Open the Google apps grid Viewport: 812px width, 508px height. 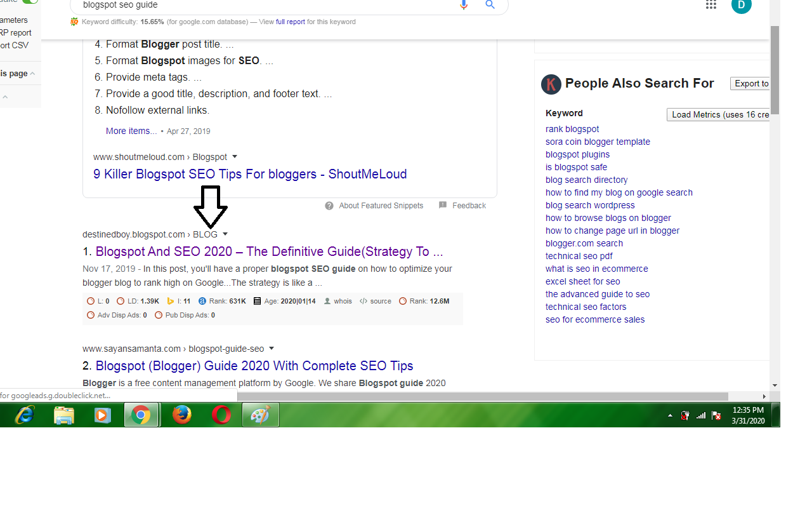[711, 5]
